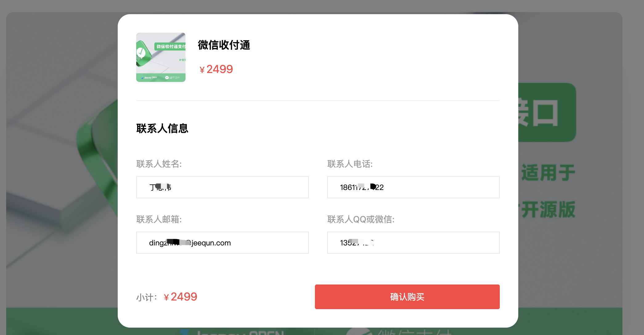Click the 确认购买 confirm purchase button
This screenshot has width=644, height=335.
pyautogui.click(x=407, y=297)
